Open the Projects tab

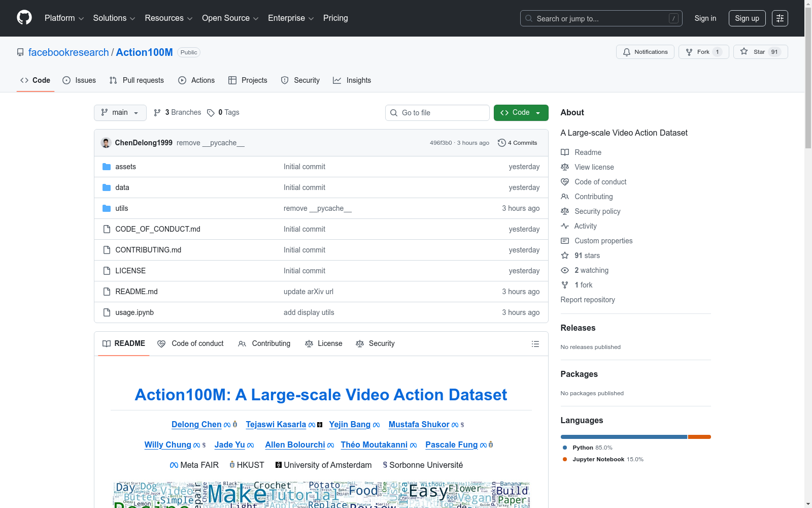pos(248,80)
